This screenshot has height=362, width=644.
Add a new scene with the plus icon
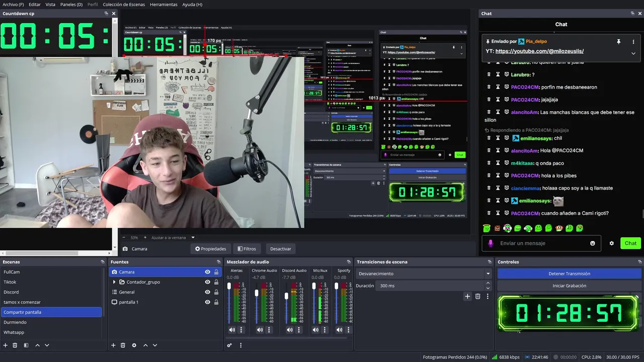[x=6, y=345]
